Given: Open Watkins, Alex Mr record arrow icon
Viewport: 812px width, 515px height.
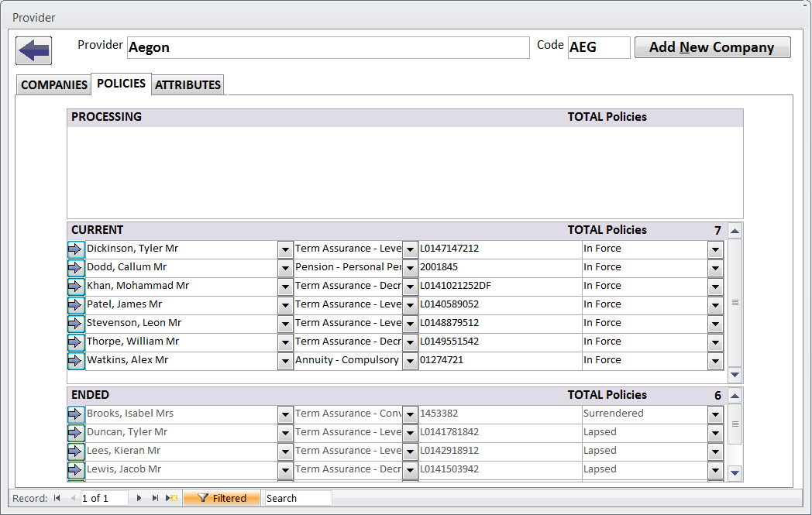Looking at the screenshot, I should tap(76, 361).
